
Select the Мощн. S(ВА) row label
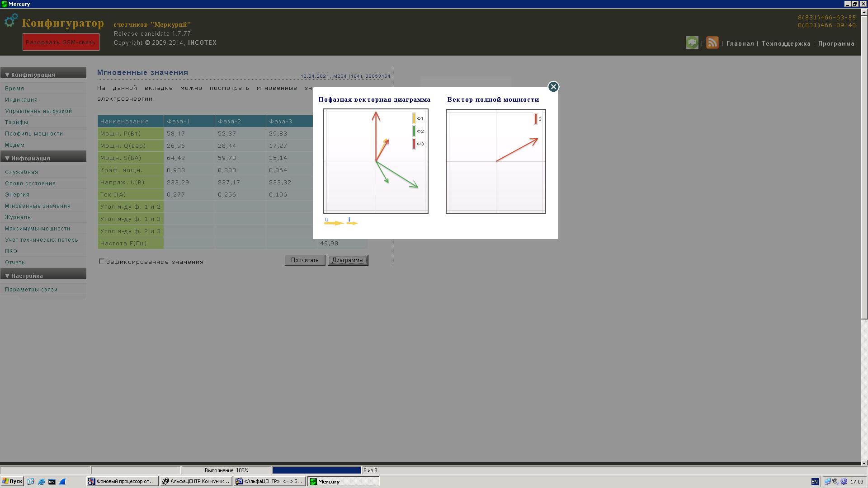(131, 158)
